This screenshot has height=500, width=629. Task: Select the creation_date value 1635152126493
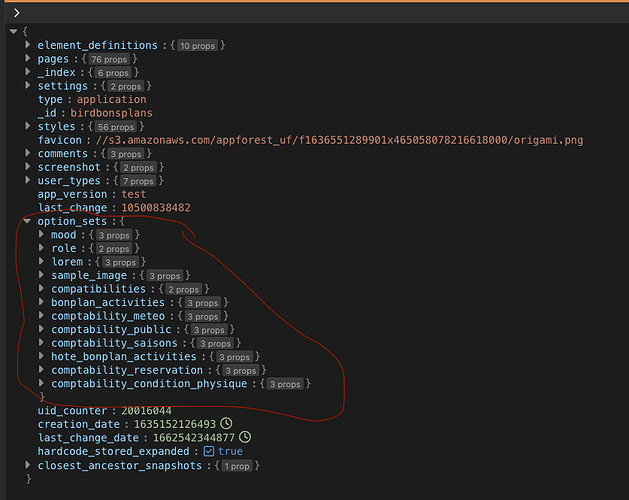pos(175,424)
